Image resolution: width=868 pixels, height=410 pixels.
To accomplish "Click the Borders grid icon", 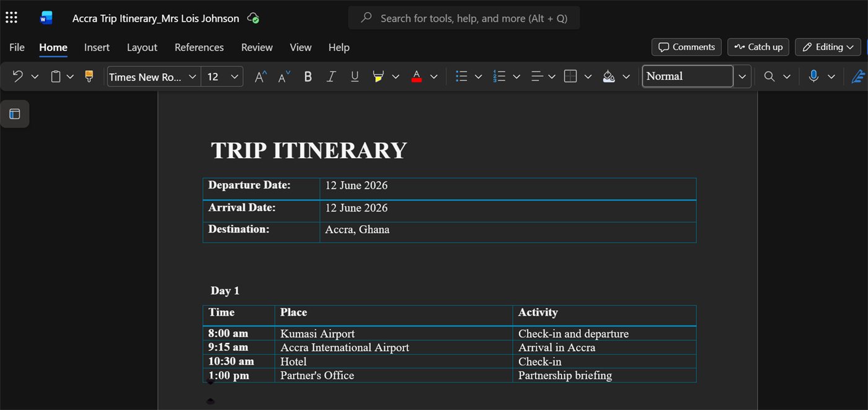I will [x=570, y=76].
